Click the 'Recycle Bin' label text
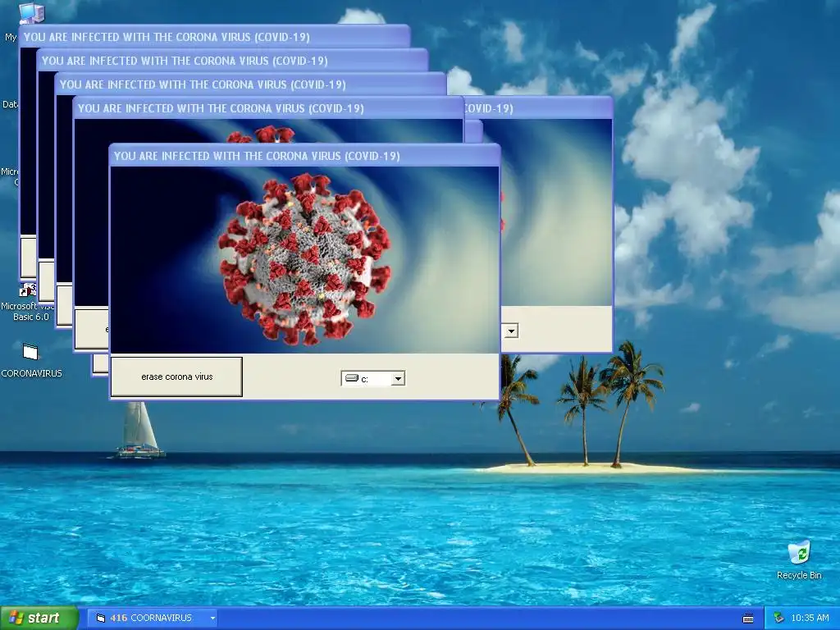 [799, 575]
